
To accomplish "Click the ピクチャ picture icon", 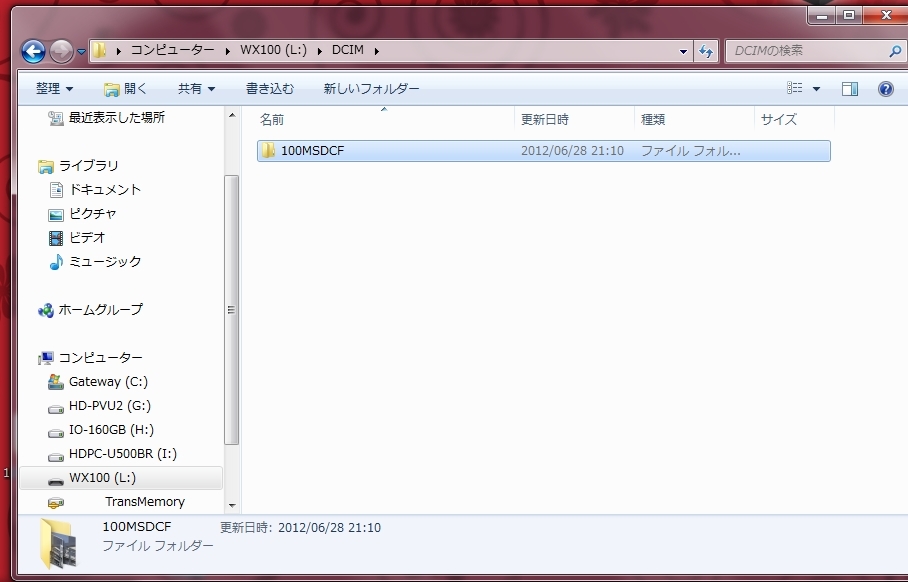I will 56,215.
